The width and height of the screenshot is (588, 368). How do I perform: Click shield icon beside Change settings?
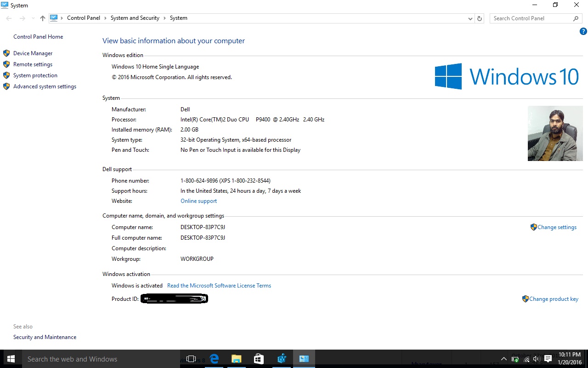click(x=533, y=227)
